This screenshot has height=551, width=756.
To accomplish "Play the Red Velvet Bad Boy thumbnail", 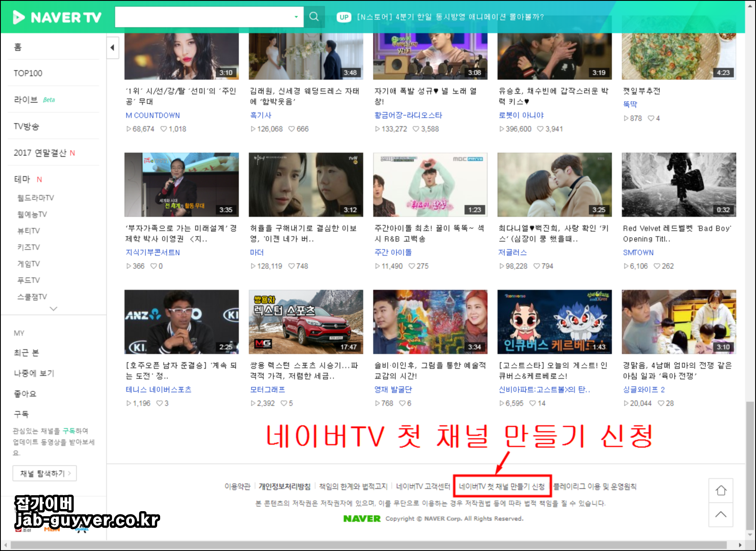I will point(679,185).
